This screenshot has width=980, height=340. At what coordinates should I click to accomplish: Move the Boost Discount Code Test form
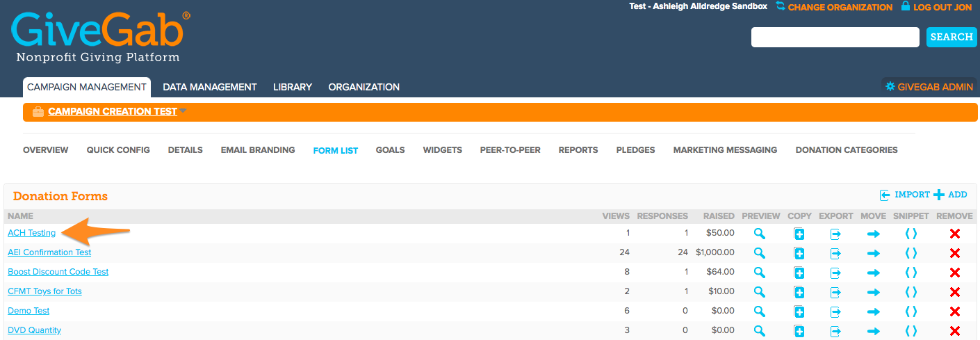(873, 273)
